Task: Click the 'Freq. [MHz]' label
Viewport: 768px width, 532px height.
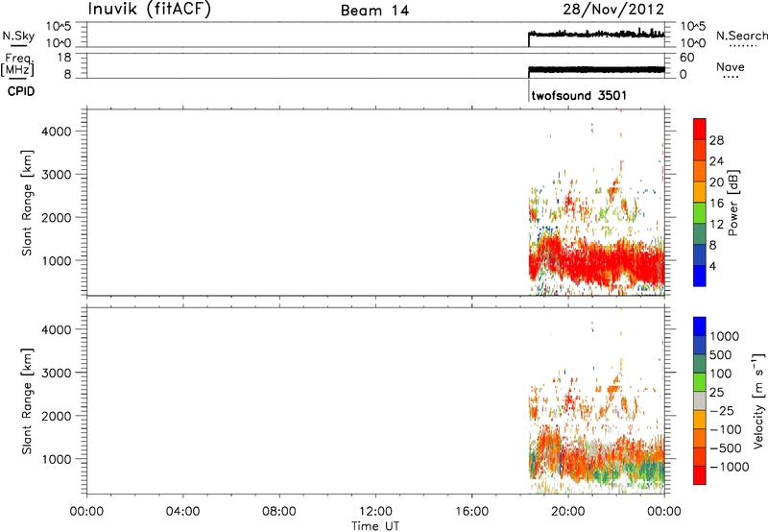Action: (x=17, y=65)
